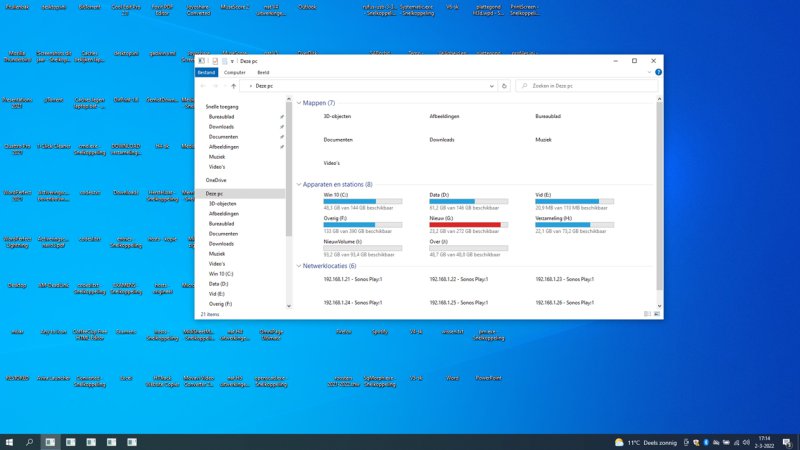Select OneDrive in navigation pane
Image resolution: width=800 pixels, height=450 pixels.
216,180
